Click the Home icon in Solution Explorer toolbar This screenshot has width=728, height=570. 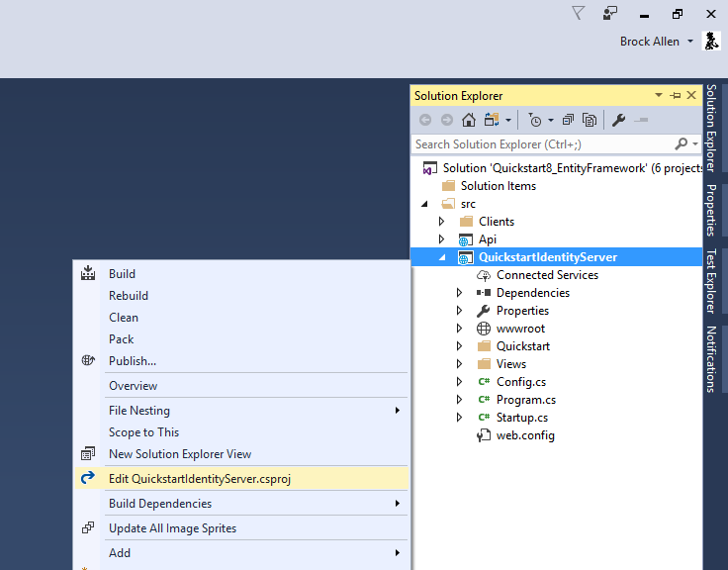click(469, 120)
